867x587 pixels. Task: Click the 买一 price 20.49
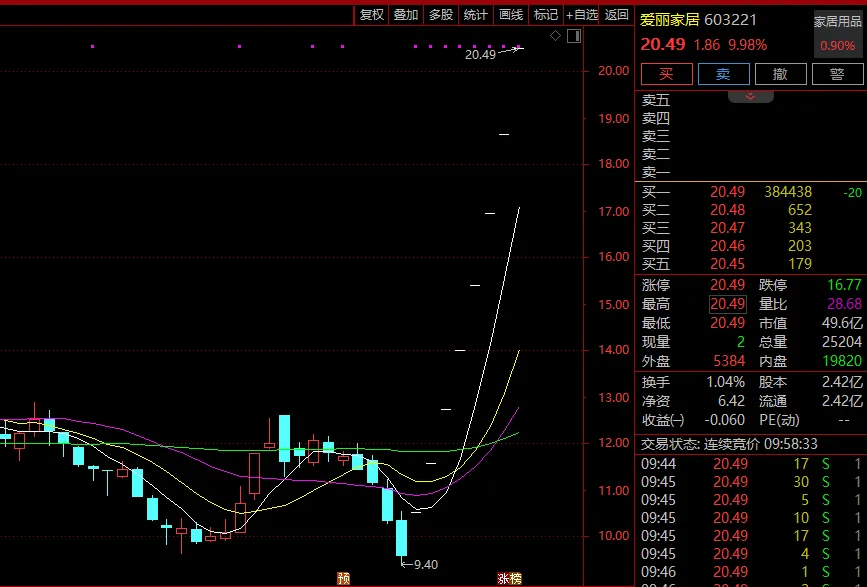(x=728, y=192)
